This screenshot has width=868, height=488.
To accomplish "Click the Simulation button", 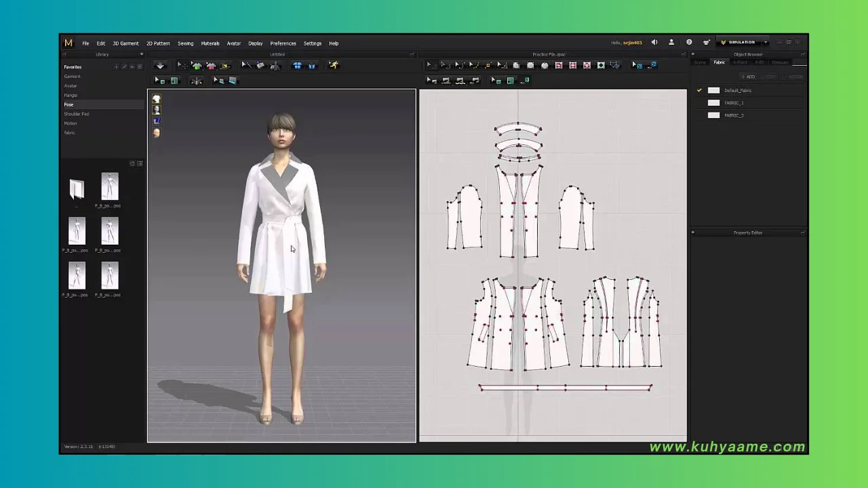I will click(x=738, y=42).
